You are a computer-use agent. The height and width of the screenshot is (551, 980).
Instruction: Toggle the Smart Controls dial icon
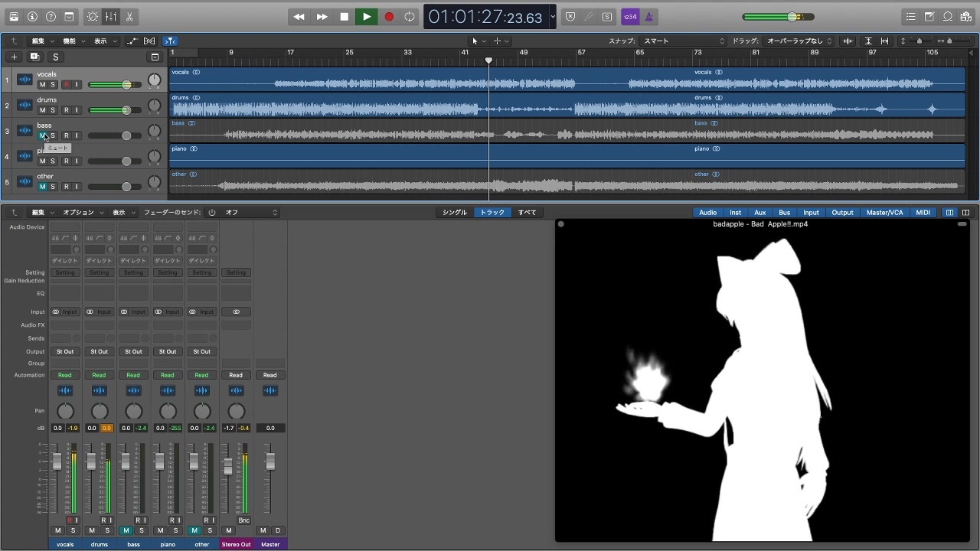pyautogui.click(x=93, y=17)
